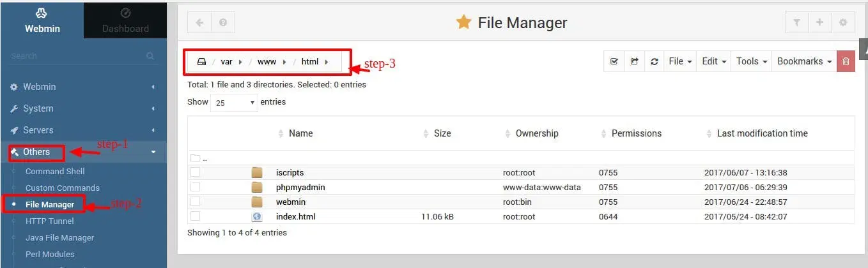Expand the Webmin sidebar category
Viewport: 868px width, 268px height.
click(83, 87)
